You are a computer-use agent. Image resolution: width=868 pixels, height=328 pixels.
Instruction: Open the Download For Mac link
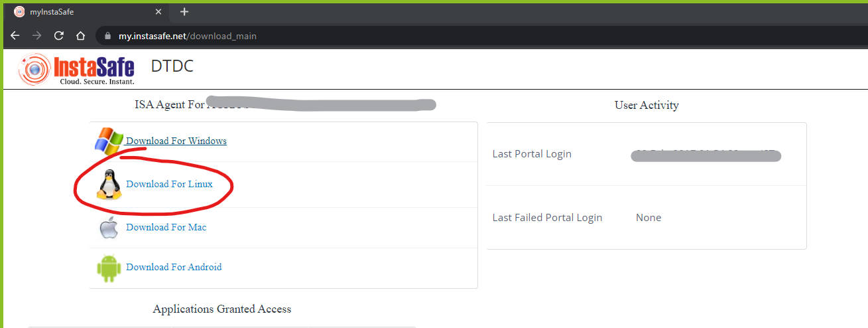(x=166, y=227)
